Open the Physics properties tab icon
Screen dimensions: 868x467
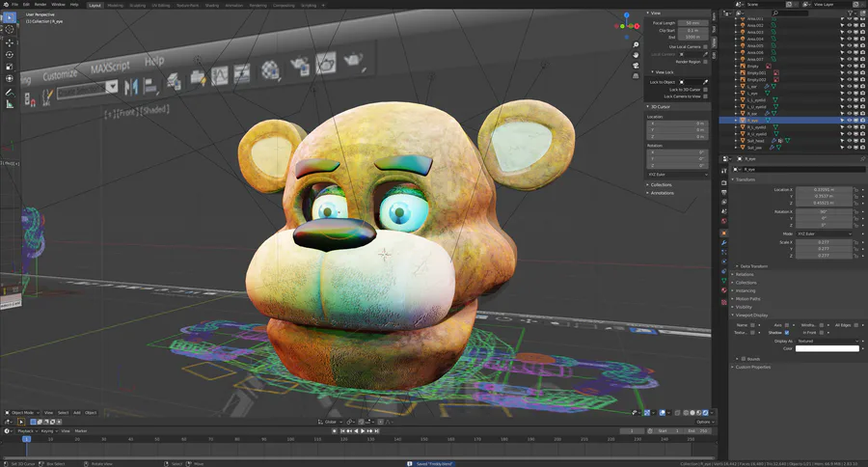point(723,261)
